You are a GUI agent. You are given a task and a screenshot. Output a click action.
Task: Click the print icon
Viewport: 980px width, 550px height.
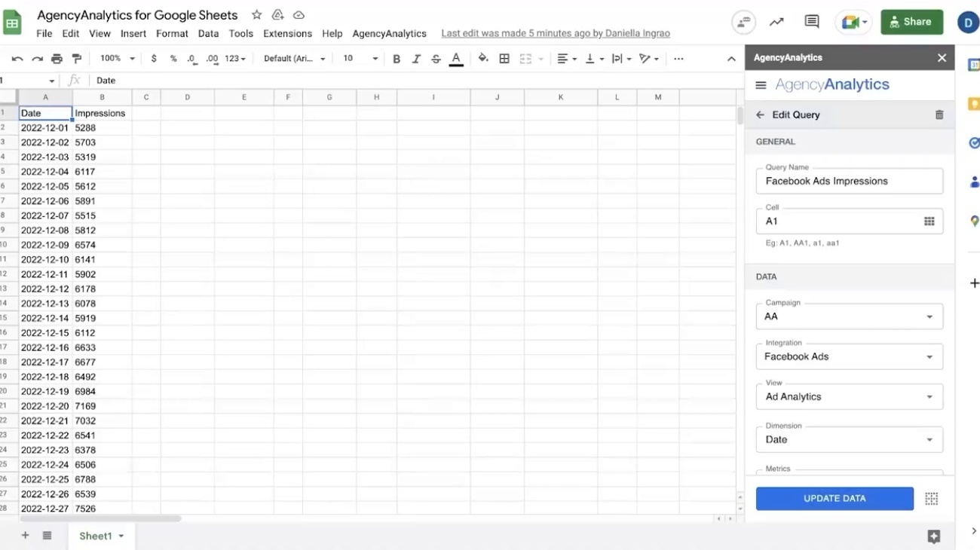(x=57, y=59)
